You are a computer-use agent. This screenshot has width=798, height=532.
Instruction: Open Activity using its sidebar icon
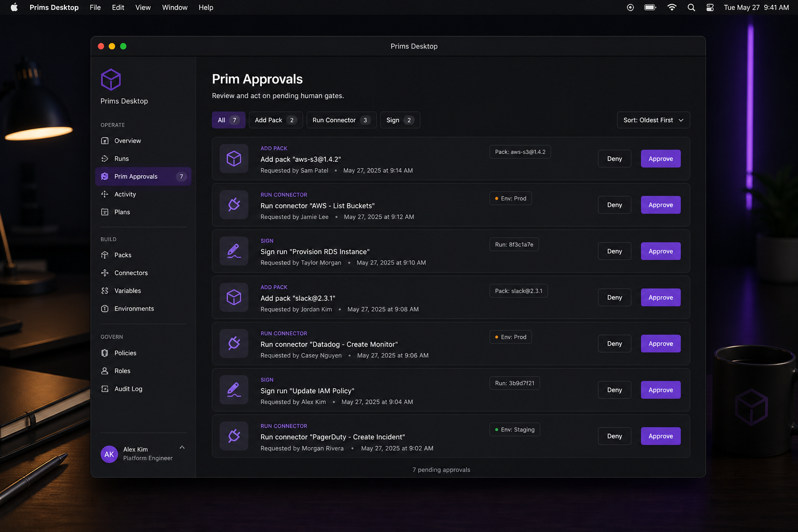click(x=105, y=194)
